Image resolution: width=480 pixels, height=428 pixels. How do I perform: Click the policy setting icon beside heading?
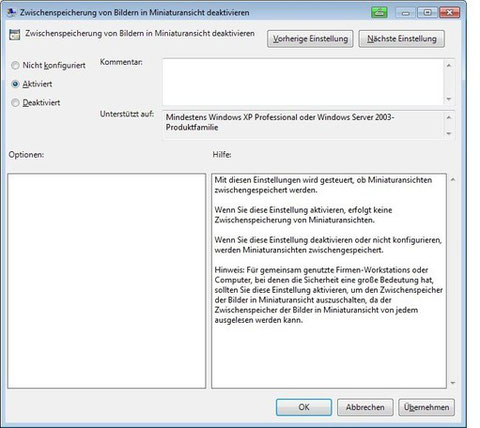[15, 34]
